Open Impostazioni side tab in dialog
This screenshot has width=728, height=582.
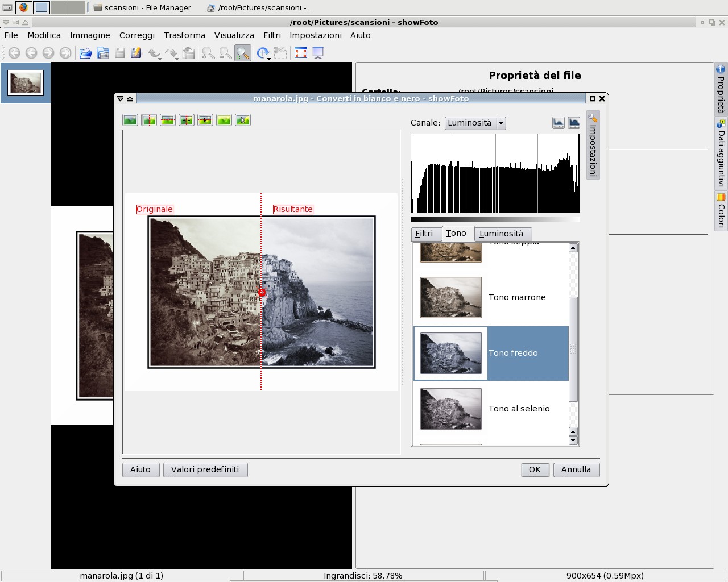[593, 145]
